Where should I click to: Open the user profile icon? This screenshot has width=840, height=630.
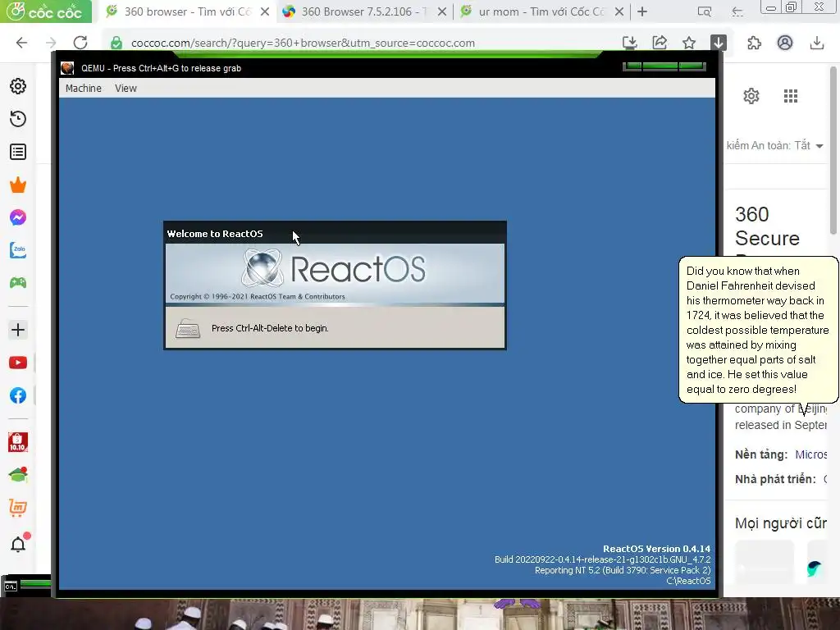pyautogui.click(x=785, y=43)
